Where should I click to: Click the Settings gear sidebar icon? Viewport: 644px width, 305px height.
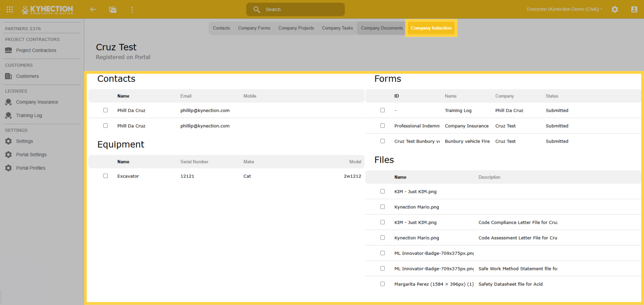(9, 141)
